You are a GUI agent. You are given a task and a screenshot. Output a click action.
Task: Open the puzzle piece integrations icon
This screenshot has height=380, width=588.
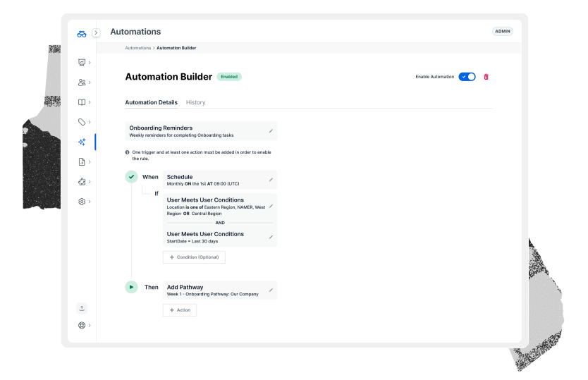tap(82, 181)
